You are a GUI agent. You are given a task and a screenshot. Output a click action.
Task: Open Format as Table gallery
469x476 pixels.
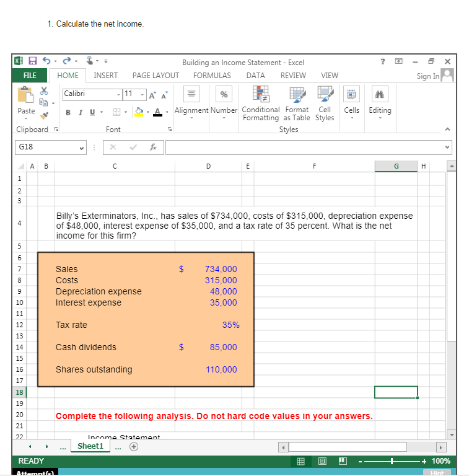point(297,104)
